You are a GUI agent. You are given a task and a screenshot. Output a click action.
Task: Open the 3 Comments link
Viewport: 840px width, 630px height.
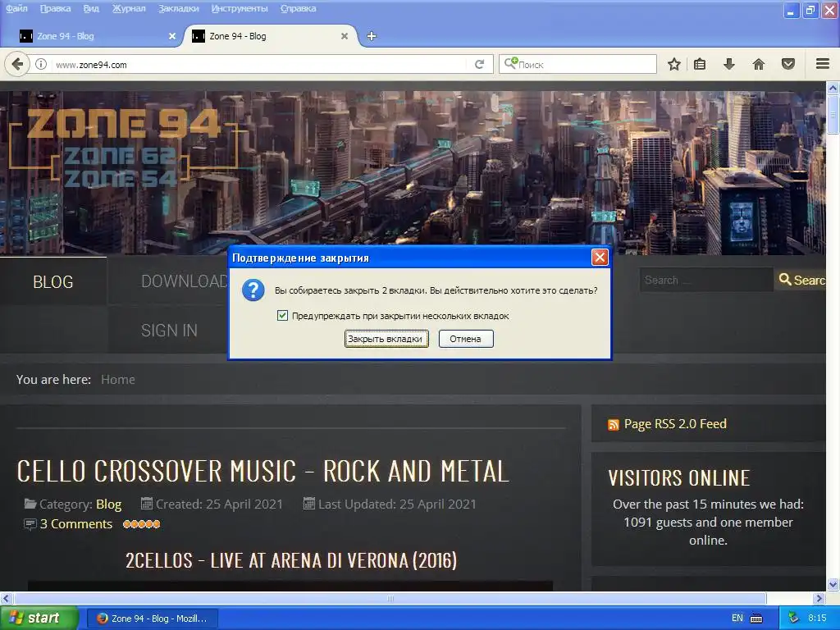click(76, 524)
